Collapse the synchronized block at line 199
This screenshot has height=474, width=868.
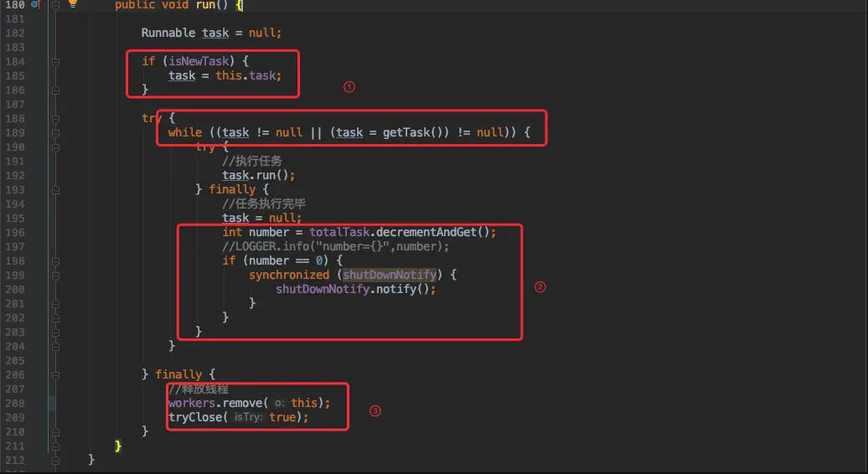point(55,276)
